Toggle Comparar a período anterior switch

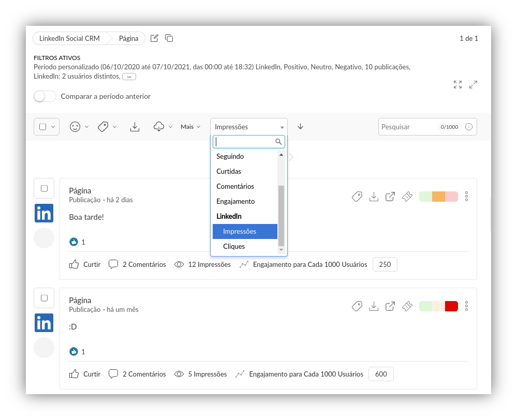[45, 96]
